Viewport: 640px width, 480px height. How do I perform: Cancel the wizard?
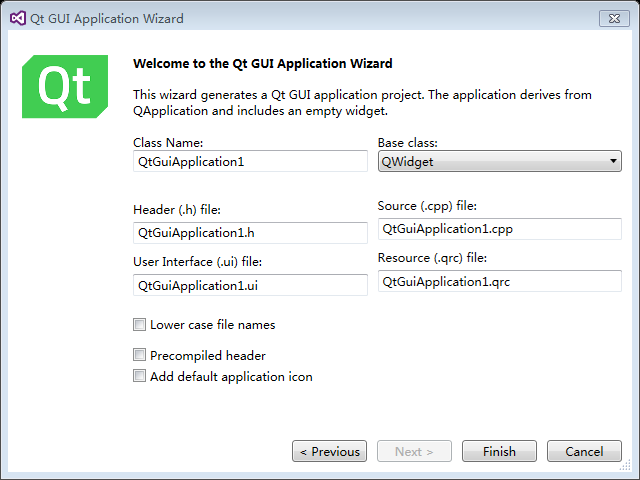click(x=584, y=451)
